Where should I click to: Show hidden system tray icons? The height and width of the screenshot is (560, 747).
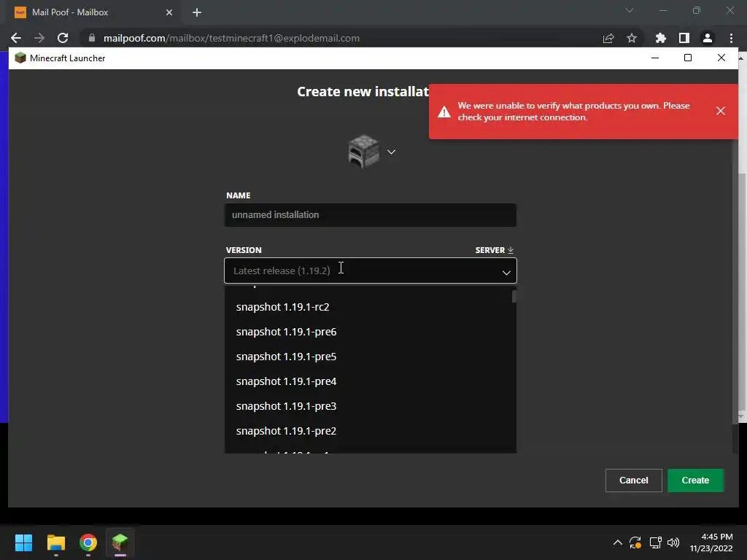tap(617, 542)
